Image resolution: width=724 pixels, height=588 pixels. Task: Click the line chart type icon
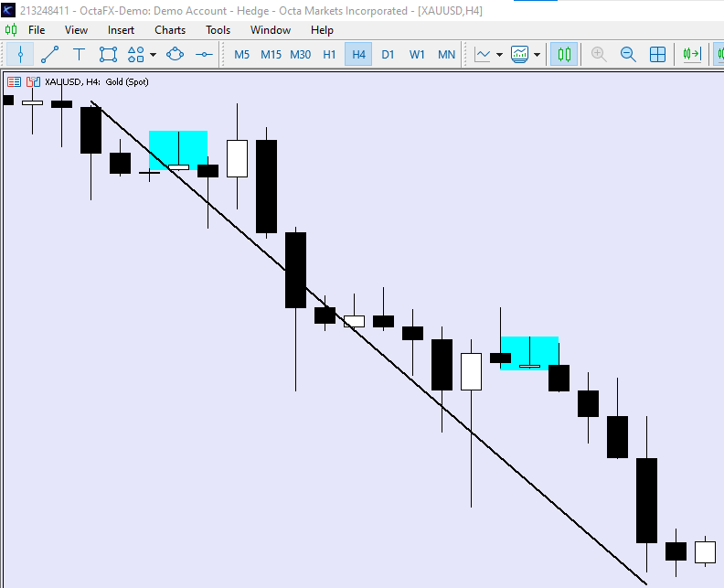click(x=483, y=55)
